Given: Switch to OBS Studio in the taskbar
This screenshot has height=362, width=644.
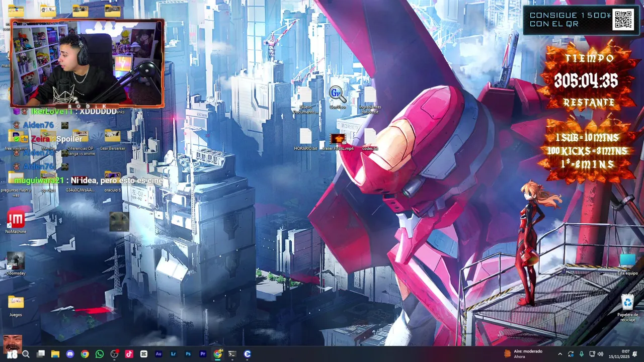Looking at the screenshot, I should pos(115,354).
